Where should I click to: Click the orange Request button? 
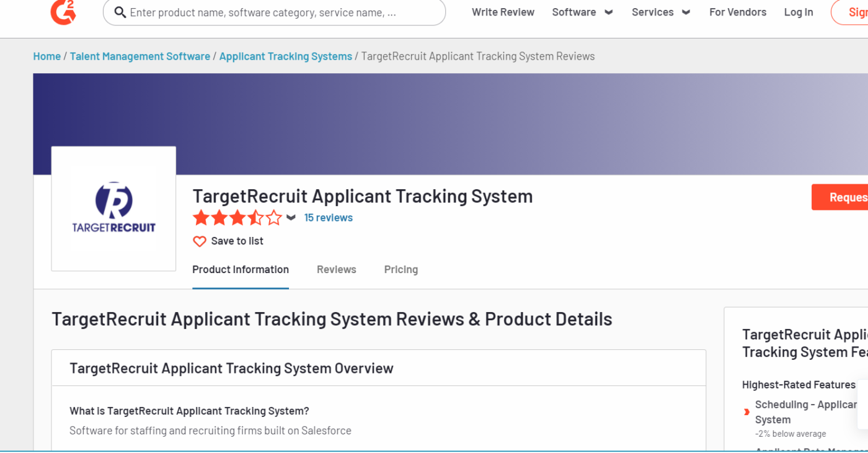(x=839, y=197)
